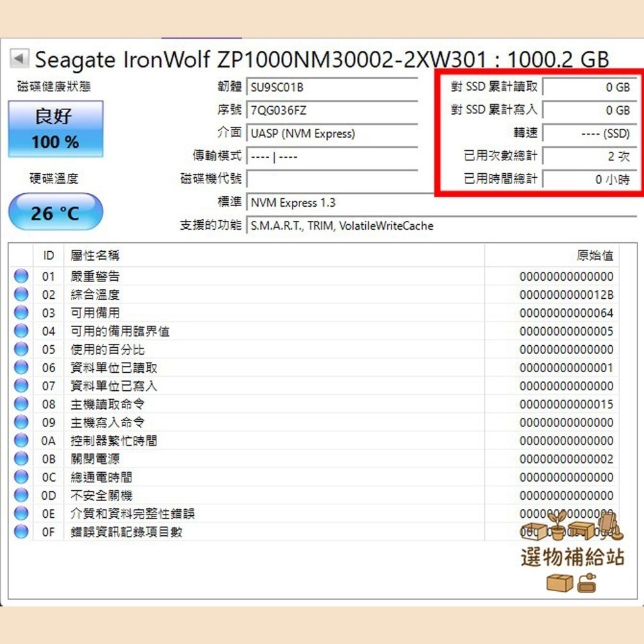Select the 資料單位已寫入 attribute row
This screenshot has height=644, width=644.
click(314, 386)
